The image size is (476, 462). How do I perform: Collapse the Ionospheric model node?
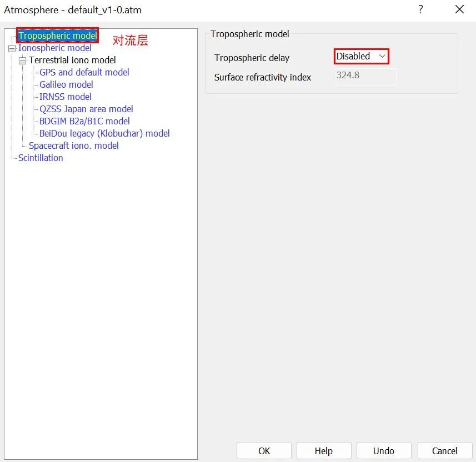(x=12, y=48)
